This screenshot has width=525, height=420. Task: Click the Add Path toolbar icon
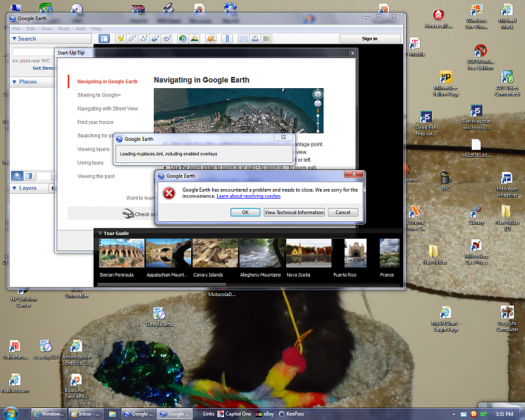point(143,38)
